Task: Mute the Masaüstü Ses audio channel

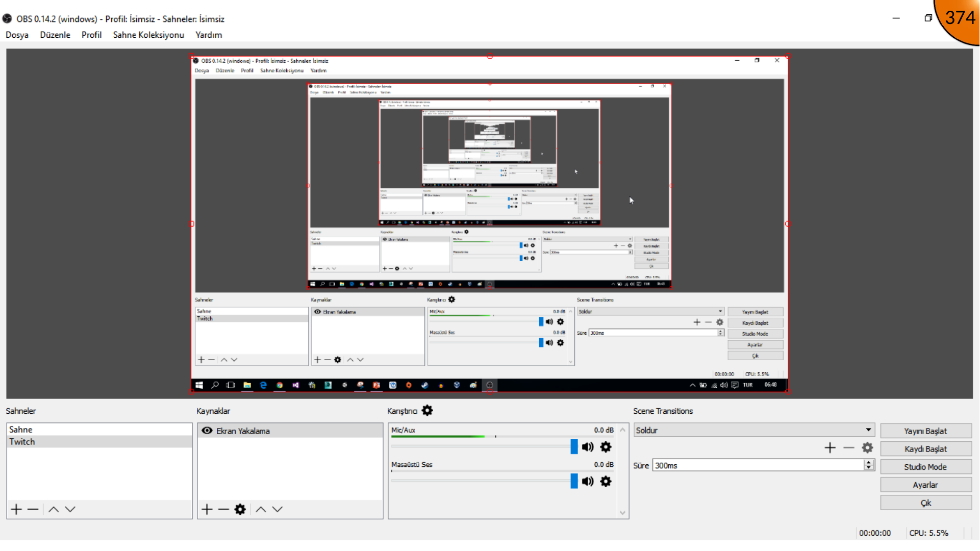Action: point(588,481)
